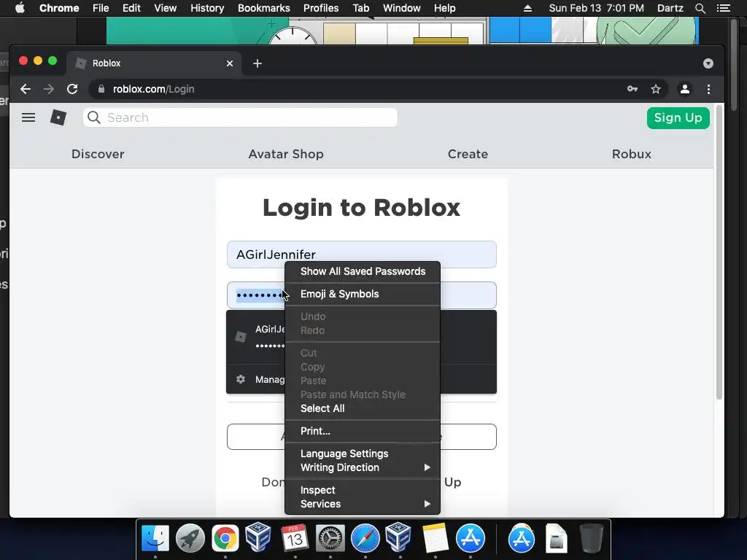Open the Apple menu
Viewport: 747px width, 560px height.
coord(20,8)
